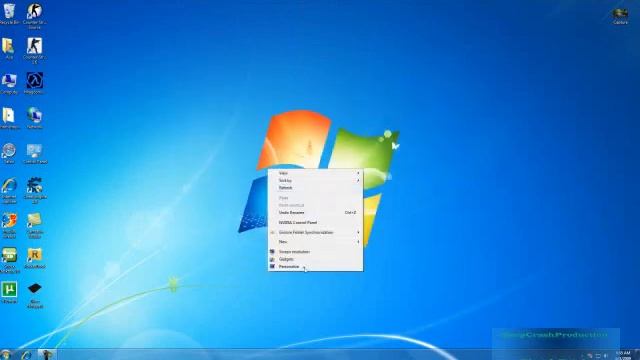Open the compass-like Safari desktop icon
The height and width of the screenshot is (360, 640).
(9, 153)
